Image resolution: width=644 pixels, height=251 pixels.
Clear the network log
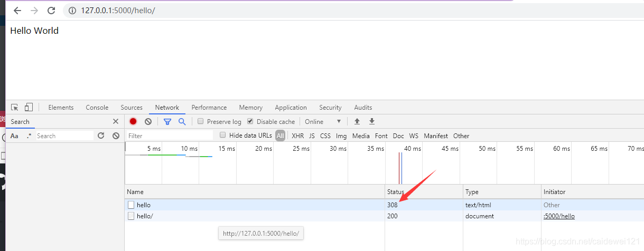tap(148, 121)
